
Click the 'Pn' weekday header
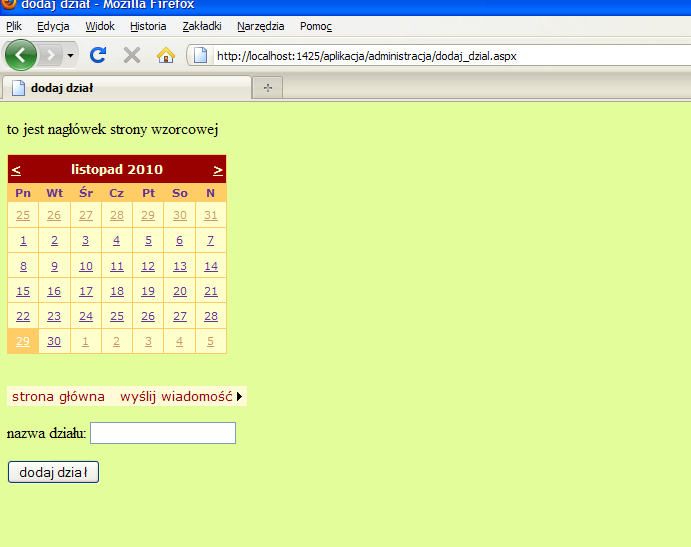[x=23, y=193]
